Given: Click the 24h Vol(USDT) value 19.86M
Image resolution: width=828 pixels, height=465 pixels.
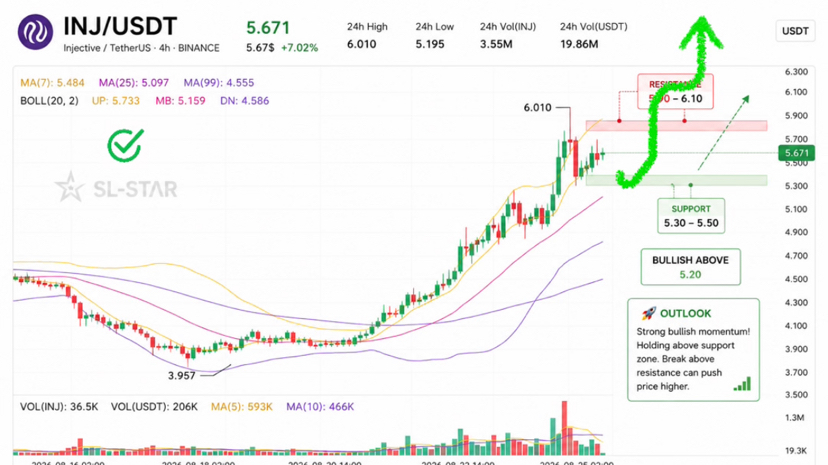Looking at the screenshot, I should tap(579, 44).
